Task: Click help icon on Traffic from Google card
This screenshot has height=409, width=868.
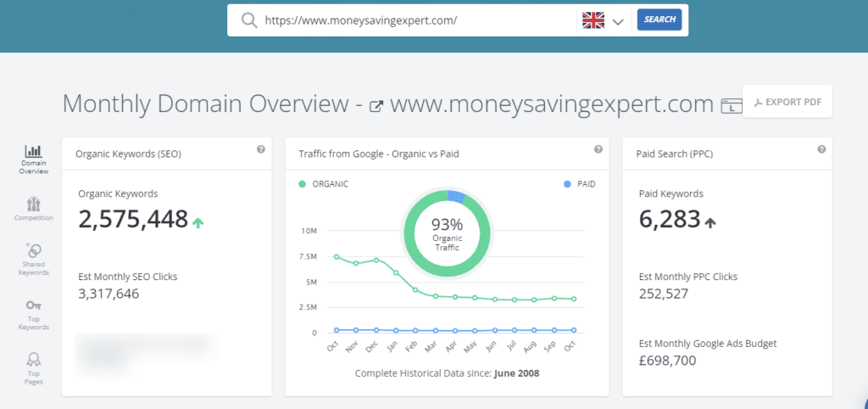Action: (x=598, y=149)
